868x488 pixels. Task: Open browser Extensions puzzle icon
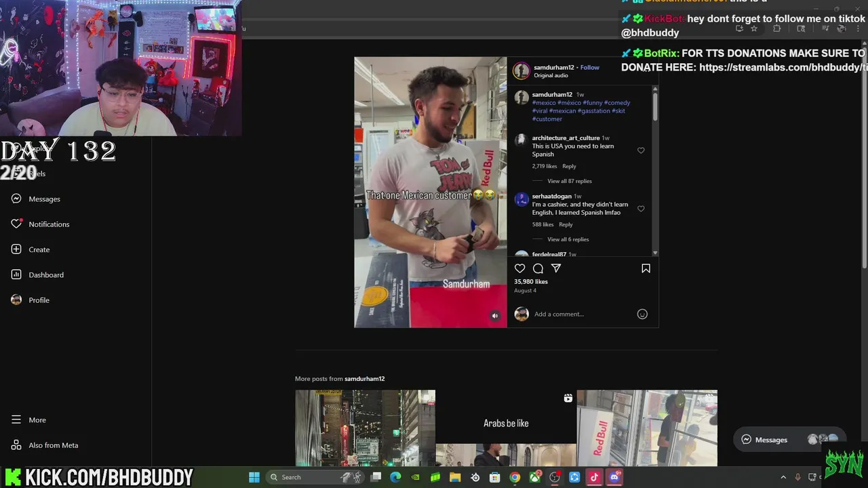tap(777, 28)
